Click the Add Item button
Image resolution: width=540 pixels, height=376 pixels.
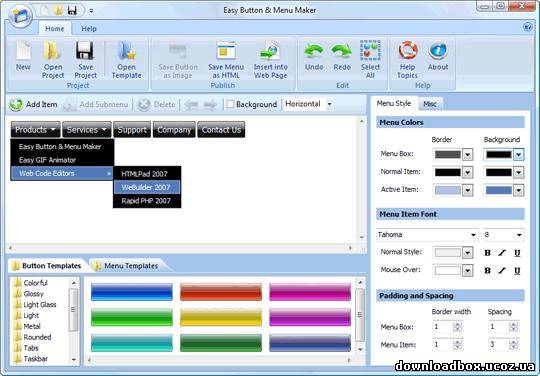coord(33,104)
